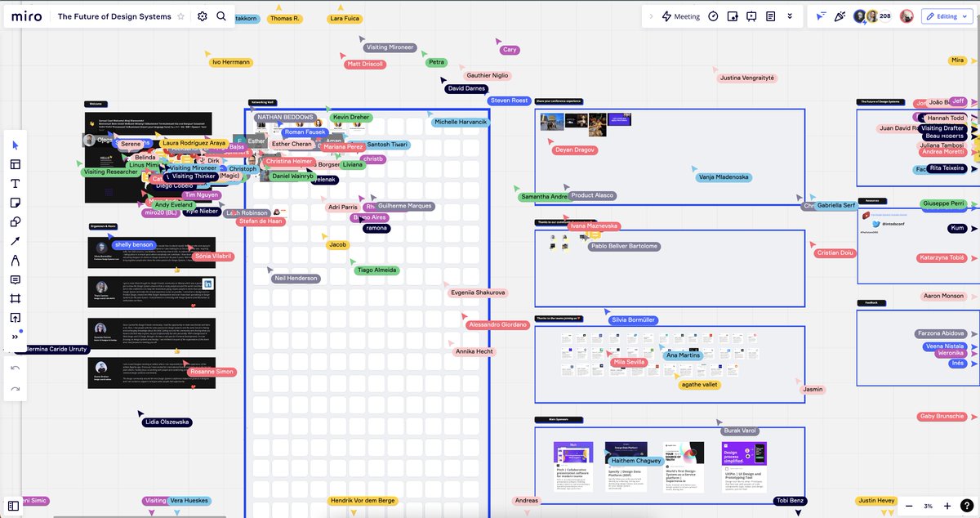980x518 pixels.
Task: Undo the last action
Action: click(15, 368)
